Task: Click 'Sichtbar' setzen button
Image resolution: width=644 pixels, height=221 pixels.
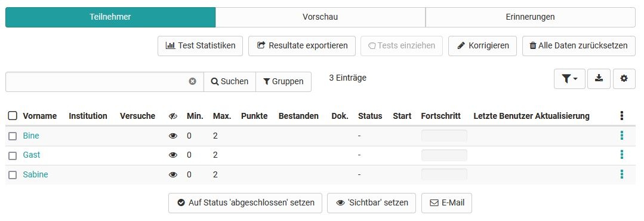Action: click(371, 203)
